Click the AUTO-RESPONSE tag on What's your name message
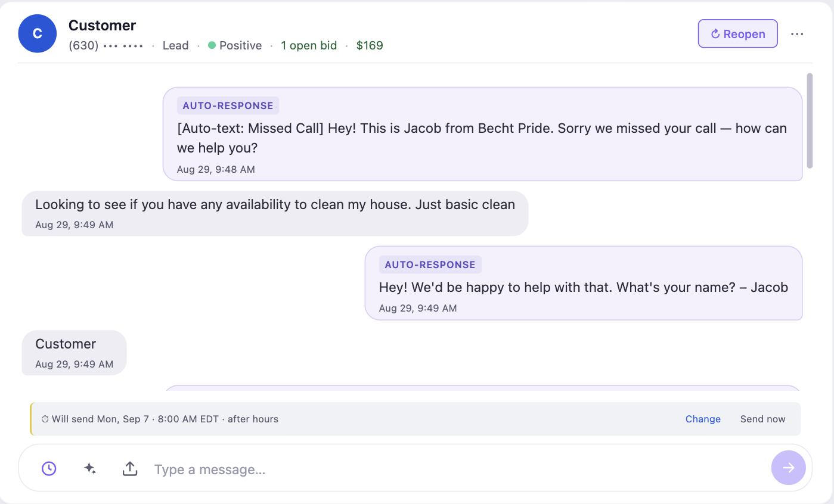This screenshot has width=834, height=504. tap(430, 265)
